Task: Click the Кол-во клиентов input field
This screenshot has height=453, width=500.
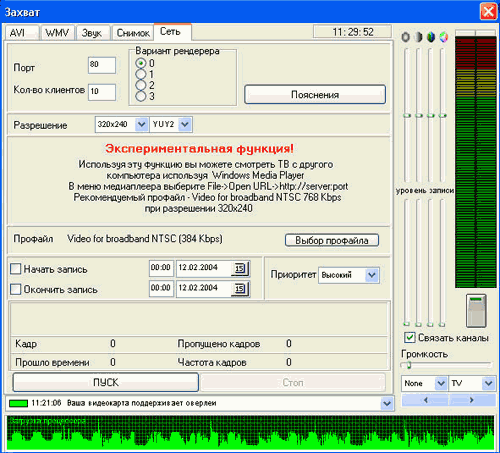Action: coord(102,92)
